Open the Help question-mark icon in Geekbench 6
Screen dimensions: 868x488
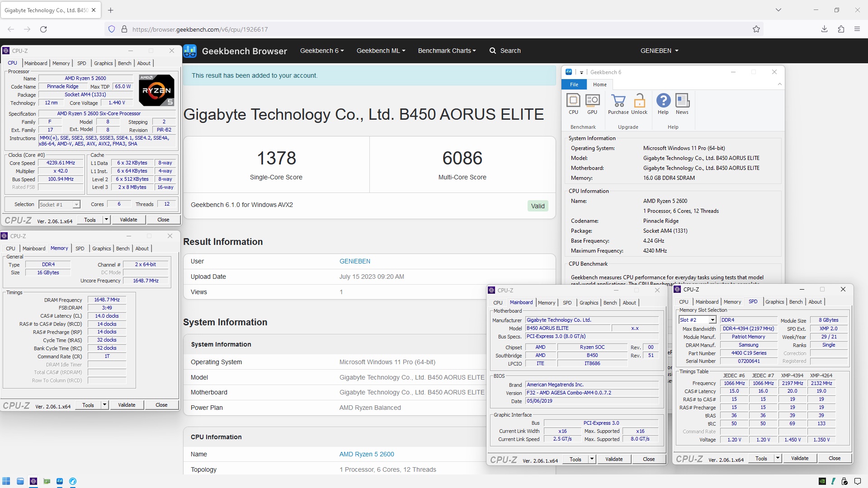pos(663,103)
